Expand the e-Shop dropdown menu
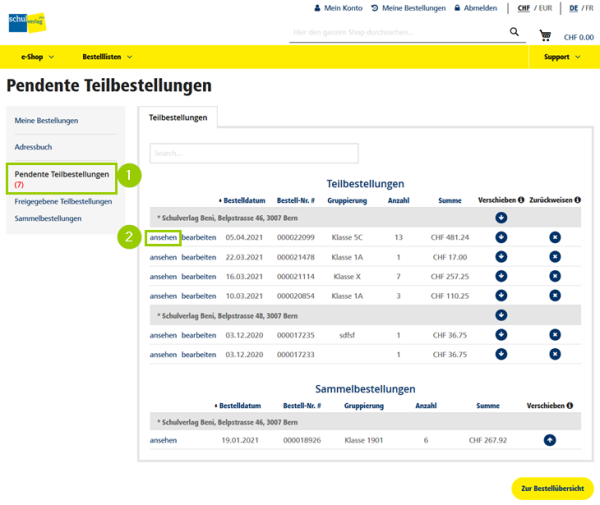This screenshot has width=600, height=505. click(x=38, y=57)
